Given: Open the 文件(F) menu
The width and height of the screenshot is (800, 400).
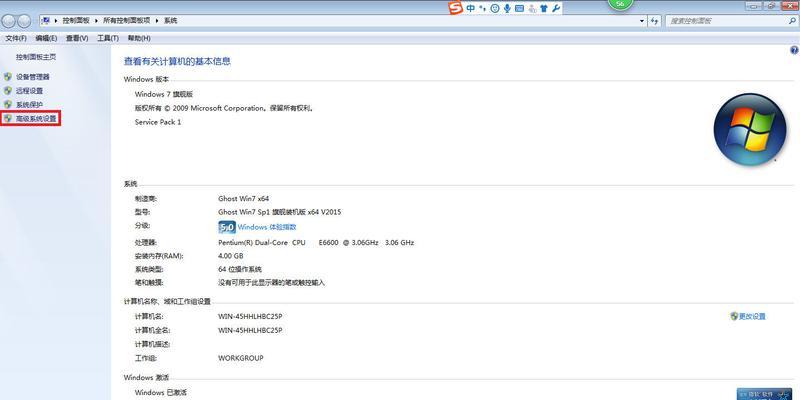Looking at the screenshot, I should [16, 38].
